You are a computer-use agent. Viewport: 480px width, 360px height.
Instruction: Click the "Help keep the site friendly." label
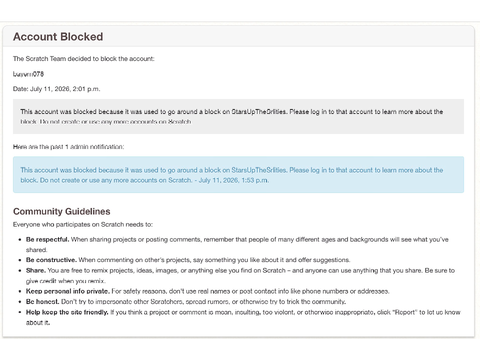[x=67, y=312]
